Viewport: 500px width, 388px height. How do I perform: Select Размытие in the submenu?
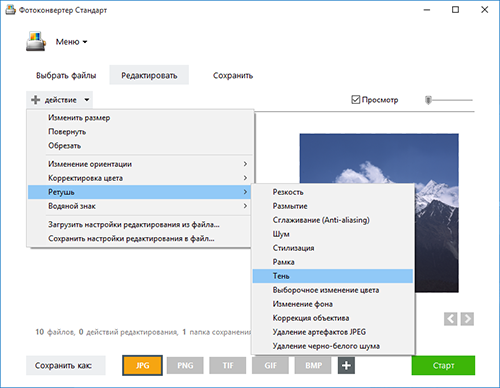[x=333, y=206]
